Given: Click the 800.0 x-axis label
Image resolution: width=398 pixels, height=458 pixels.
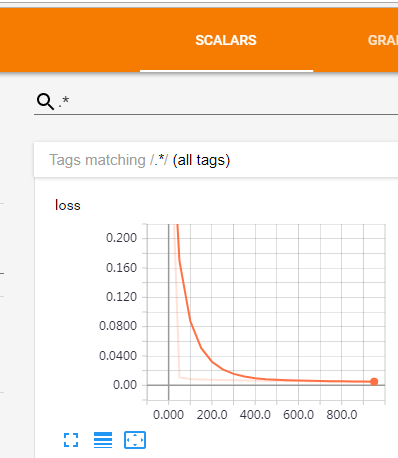Looking at the screenshot, I should tap(342, 415).
